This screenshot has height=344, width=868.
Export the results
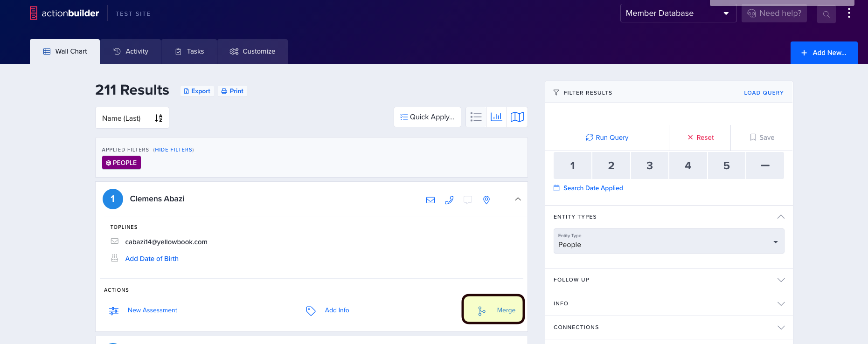point(197,91)
